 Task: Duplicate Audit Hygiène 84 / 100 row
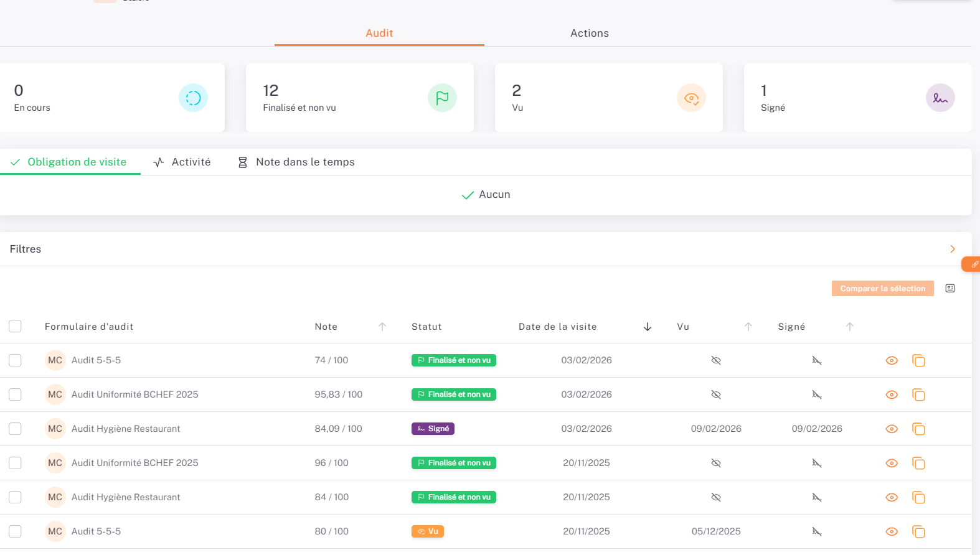918,498
